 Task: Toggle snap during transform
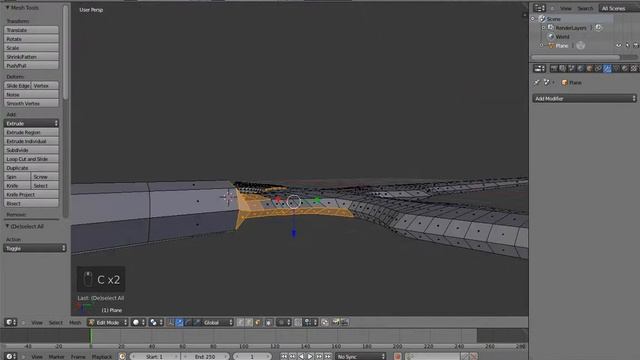(x=298, y=322)
